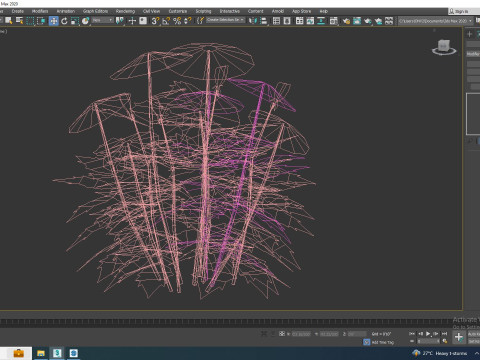
Task: Open project folder path dropdown
Action: point(435,21)
